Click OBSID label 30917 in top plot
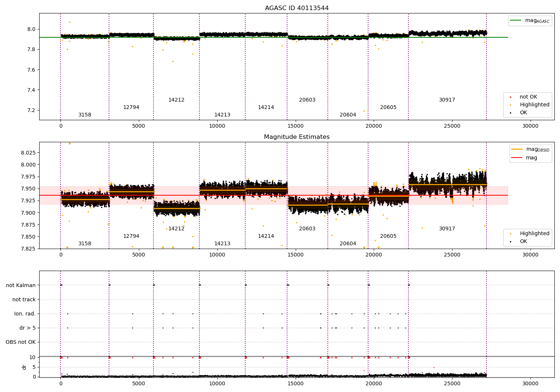The image size is (560, 392). pyautogui.click(x=447, y=100)
